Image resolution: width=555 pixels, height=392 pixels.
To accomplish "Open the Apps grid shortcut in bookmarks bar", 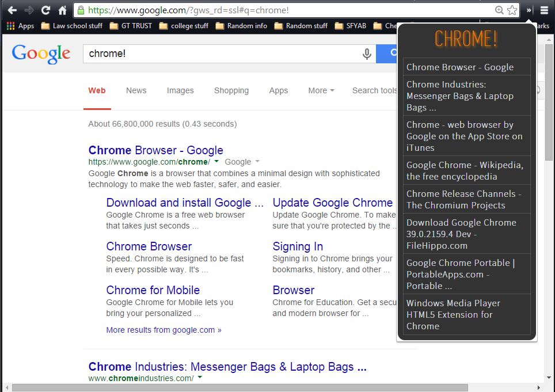I will click(x=21, y=26).
